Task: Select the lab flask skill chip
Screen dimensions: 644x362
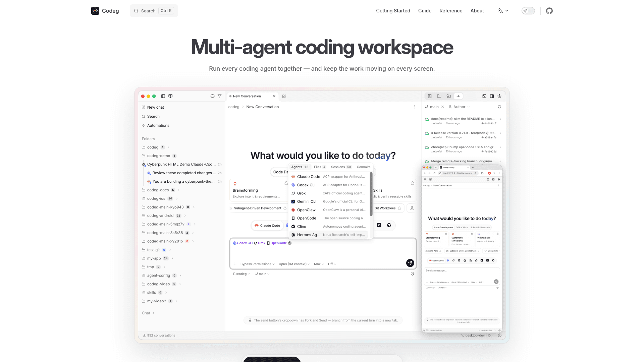Action: point(412,208)
